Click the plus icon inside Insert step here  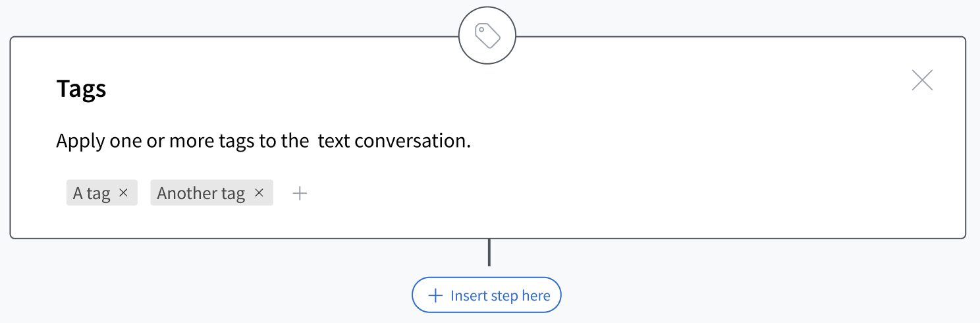click(x=435, y=295)
